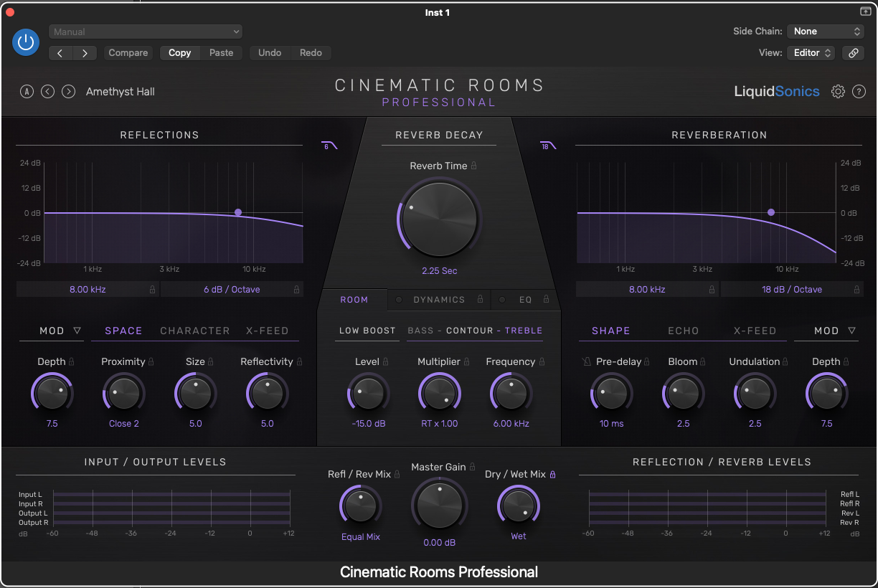Adjust the Master Gain knob
The width and height of the screenshot is (878, 588).
440,505
